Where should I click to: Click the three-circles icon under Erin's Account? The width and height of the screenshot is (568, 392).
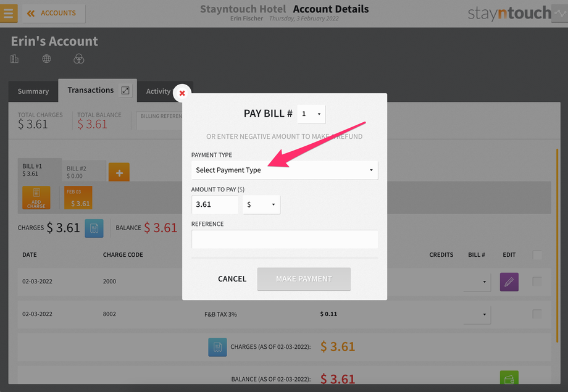point(78,59)
